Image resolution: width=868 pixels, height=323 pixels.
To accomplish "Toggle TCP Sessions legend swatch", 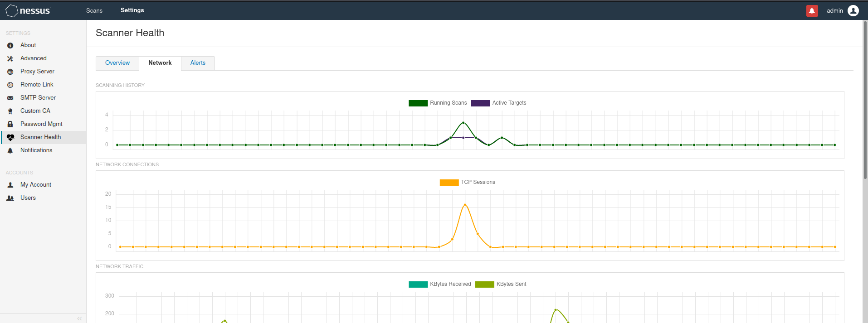I will (x=449, y=183).
